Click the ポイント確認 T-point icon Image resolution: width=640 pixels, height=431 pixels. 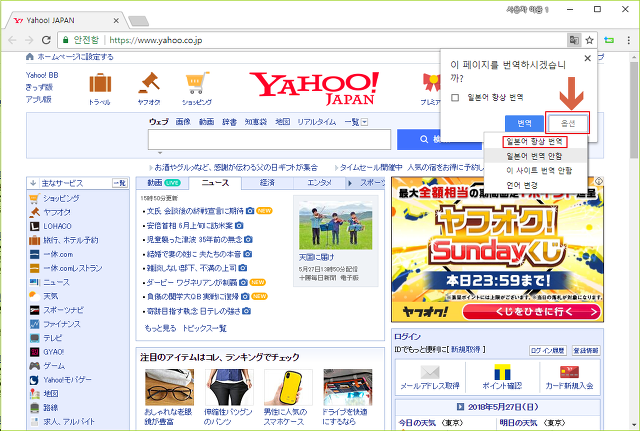(502, 372)
